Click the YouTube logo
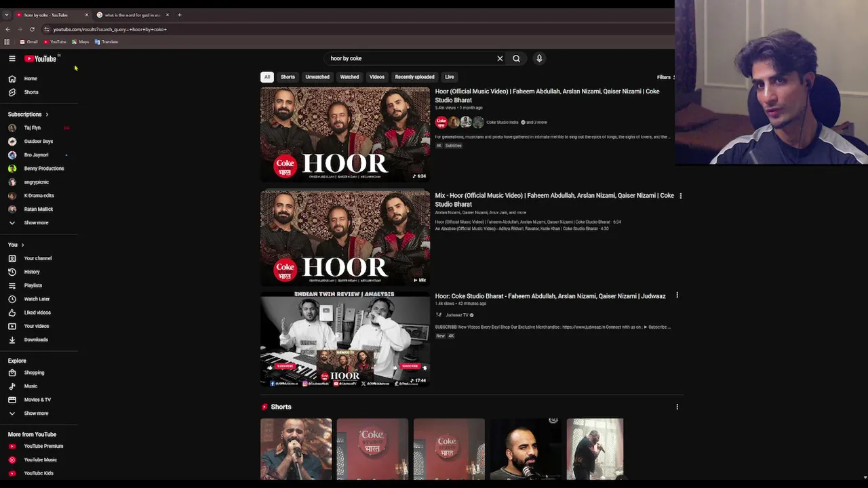Image resolution: width=868 pixels, height=488 pixels. 41,58
